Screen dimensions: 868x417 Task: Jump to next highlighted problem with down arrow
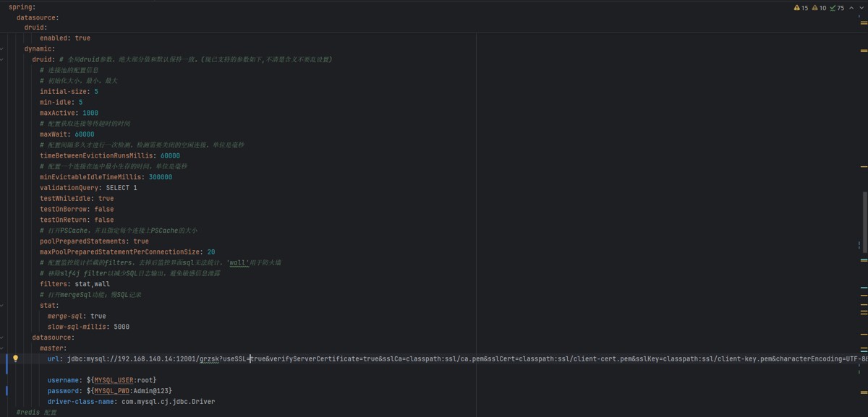pyautogui.click(x=860, y=8)
